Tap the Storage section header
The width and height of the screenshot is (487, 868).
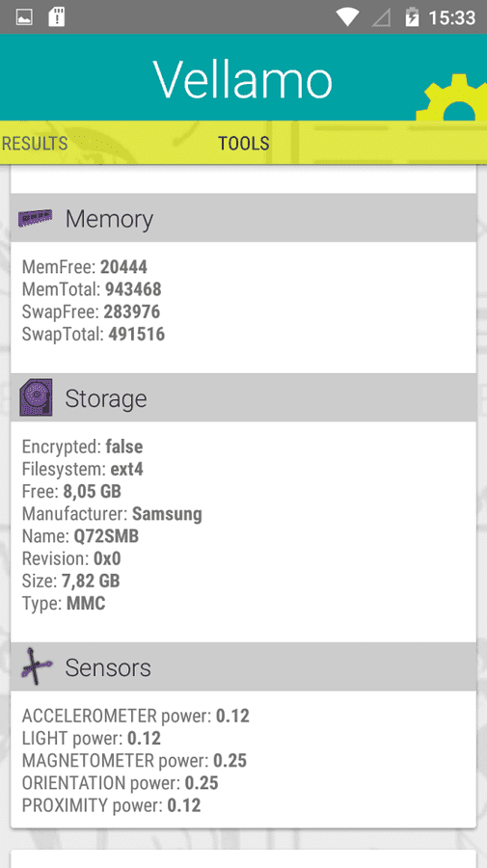(x=243, y=397)
